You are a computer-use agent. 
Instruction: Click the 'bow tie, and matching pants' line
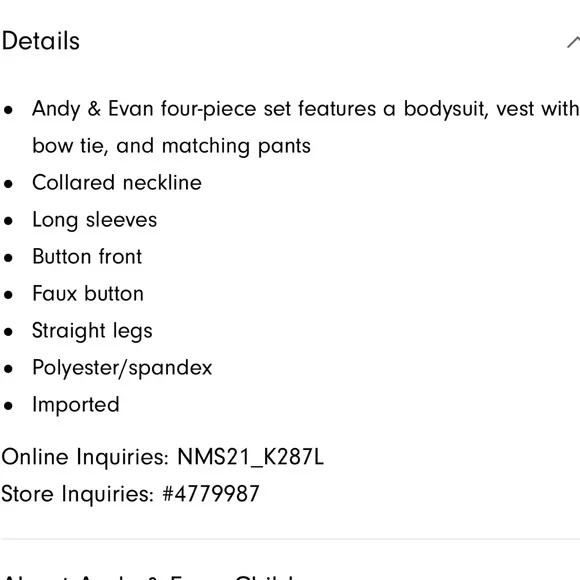click(x=171, y=146)
